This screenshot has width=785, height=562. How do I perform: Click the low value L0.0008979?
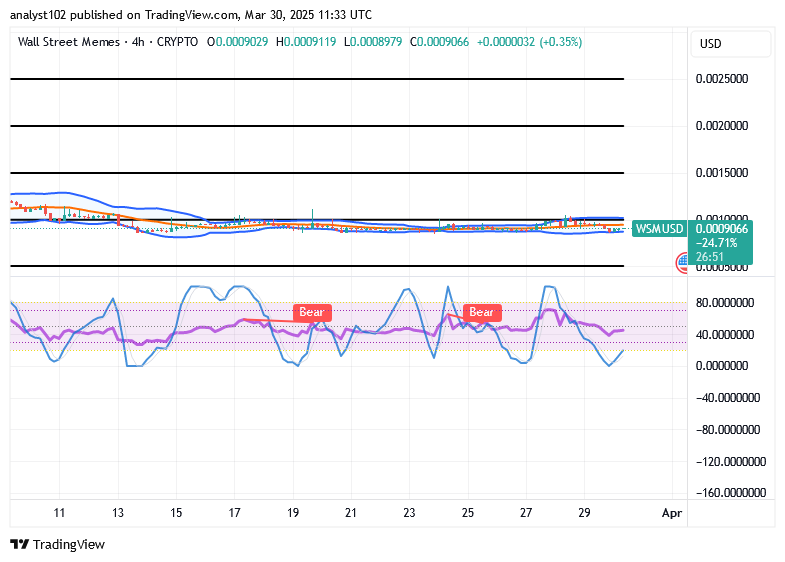click(373, 42)
